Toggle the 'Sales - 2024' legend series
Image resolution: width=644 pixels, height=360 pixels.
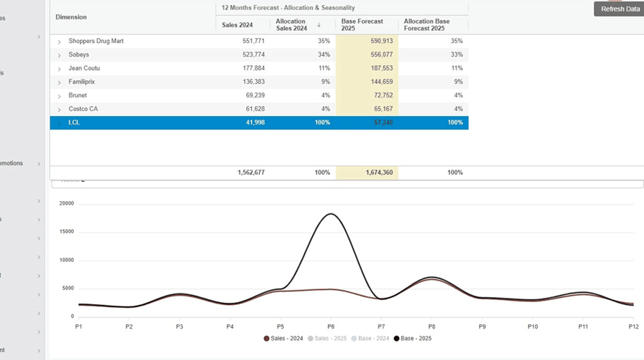pyautogui.click(x=283, y=339)
